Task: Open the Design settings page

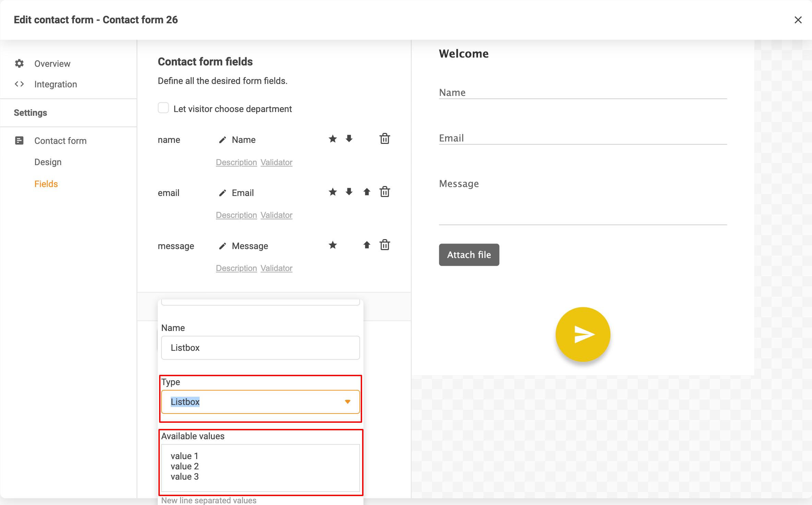Action: [48, 162]
